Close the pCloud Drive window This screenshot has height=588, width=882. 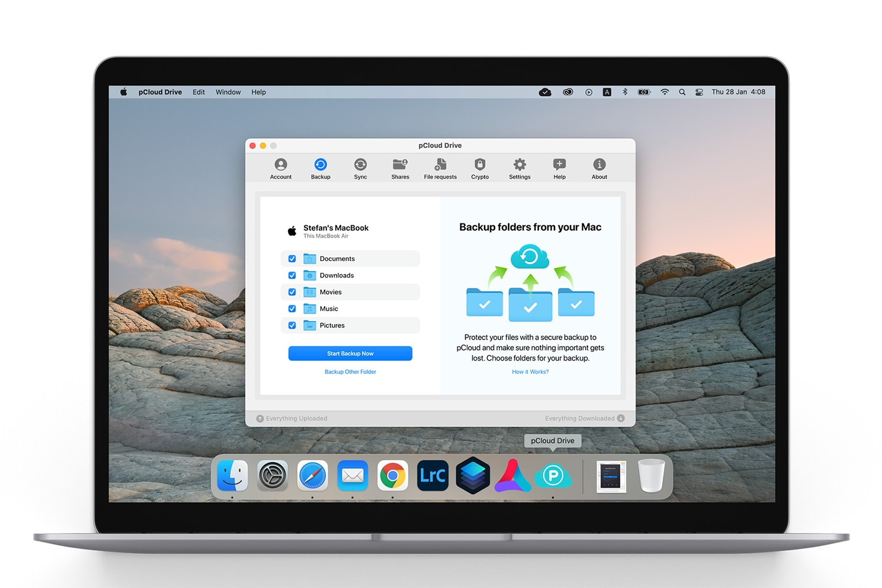[x=252, y=146]
